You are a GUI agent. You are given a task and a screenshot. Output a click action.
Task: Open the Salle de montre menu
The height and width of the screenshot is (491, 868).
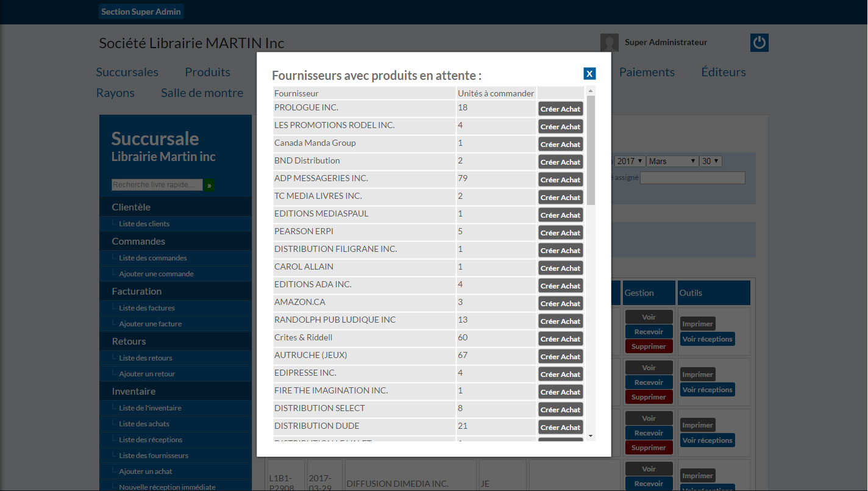coord(202,93)
